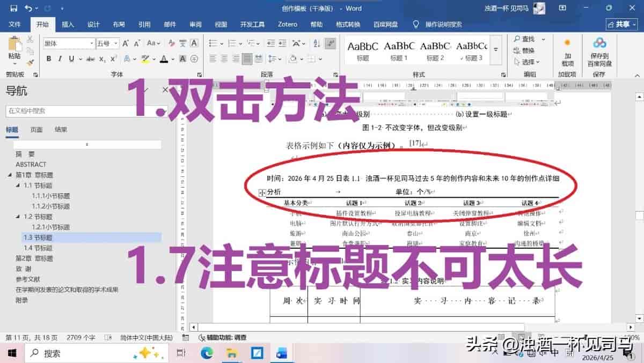Screen dimensions: 644x363
Task: Click the Add-ins (加载项) icon
Action: click(567, 43)
